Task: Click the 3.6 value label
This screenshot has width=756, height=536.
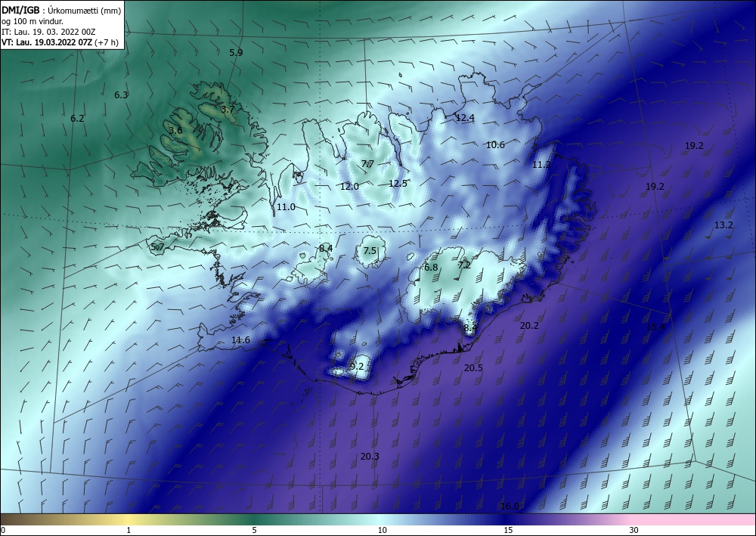Action: 175,131
